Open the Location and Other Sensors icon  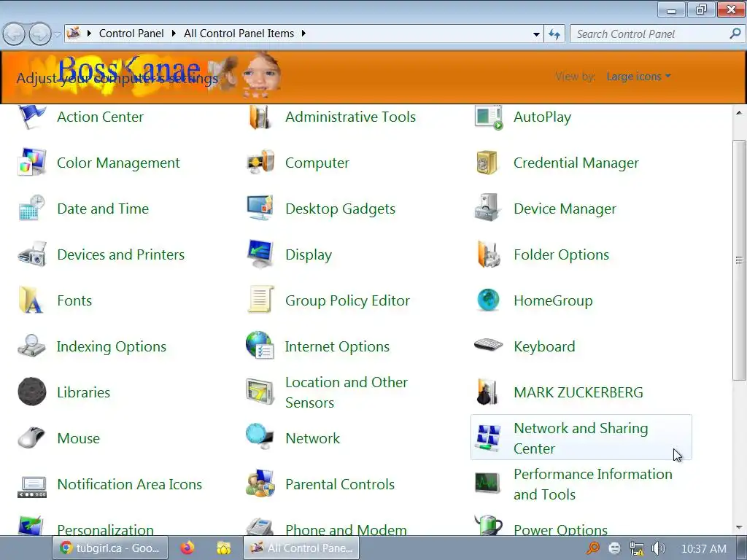pos(260,392)
